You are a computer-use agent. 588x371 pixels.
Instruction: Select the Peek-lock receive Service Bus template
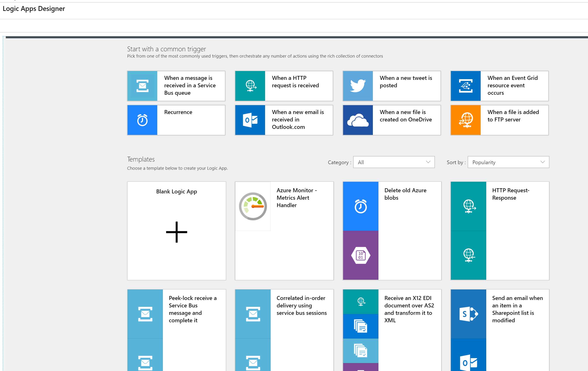click(x=176, y=329)
